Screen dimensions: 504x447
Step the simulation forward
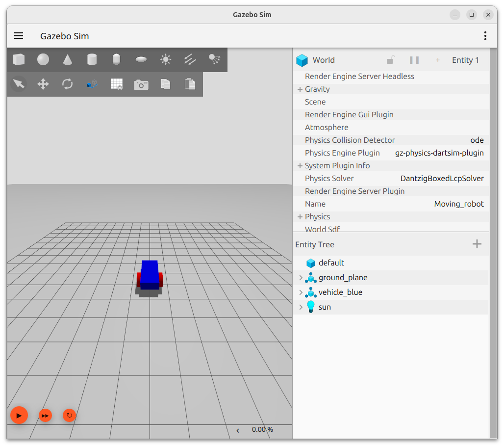click(x=45, y=416)
